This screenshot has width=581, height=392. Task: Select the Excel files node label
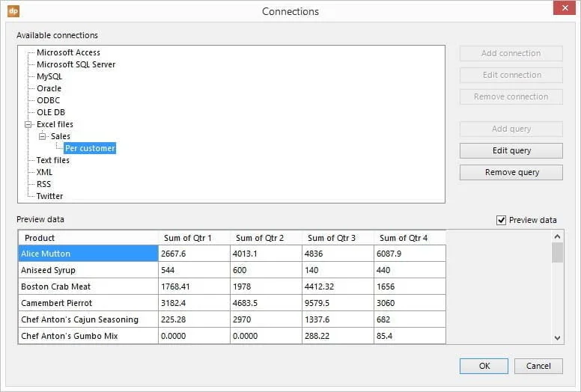click(55, 124)
